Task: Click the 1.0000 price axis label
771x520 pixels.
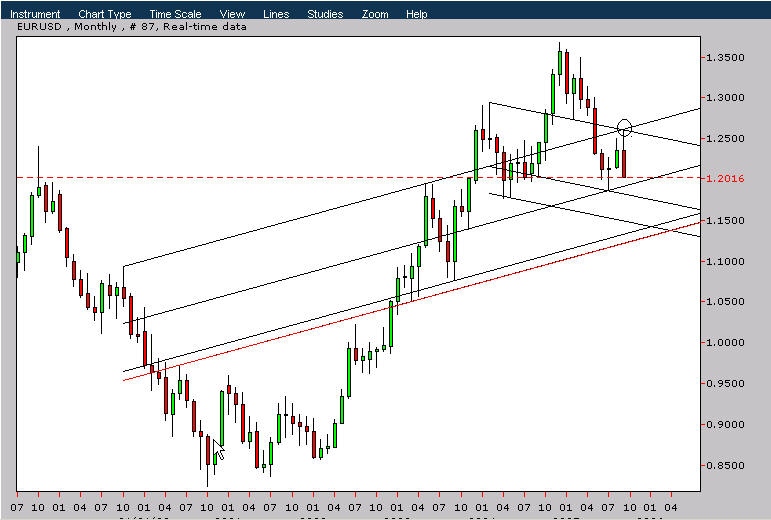Action: pos(725,343)
